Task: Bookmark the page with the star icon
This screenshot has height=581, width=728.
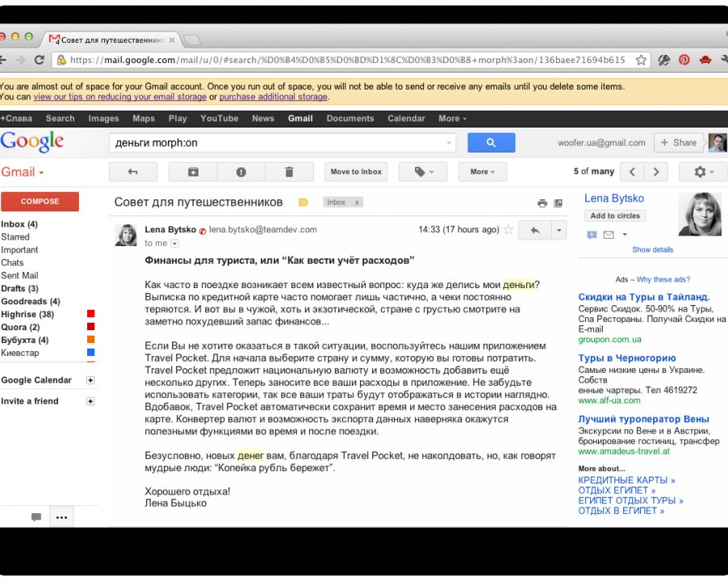Action: pyautogui.click(x=641, y=60)
